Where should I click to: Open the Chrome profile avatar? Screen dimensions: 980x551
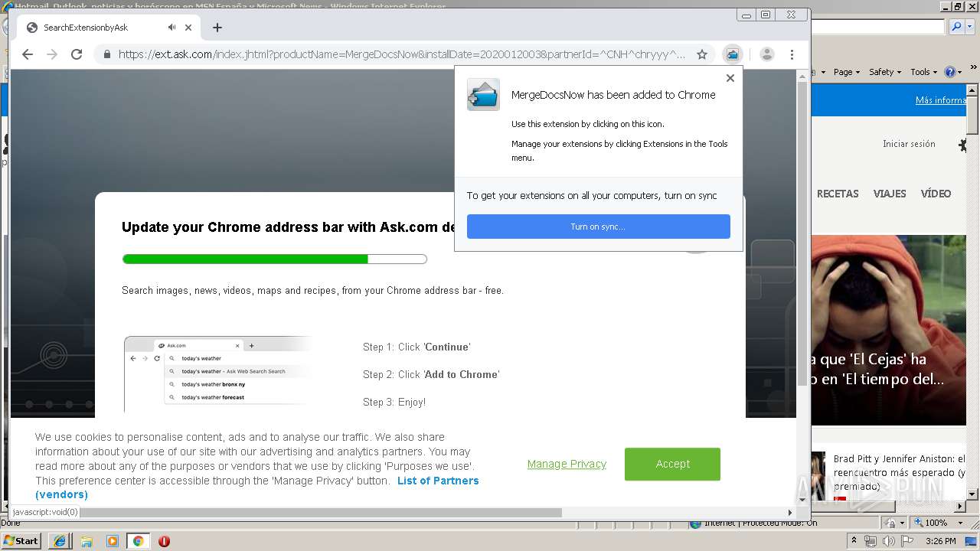(766, 54)
